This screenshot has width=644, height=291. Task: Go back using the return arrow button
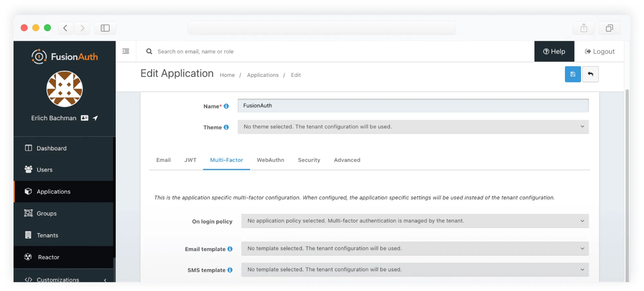pyautogui.click(x=590, y=74)
